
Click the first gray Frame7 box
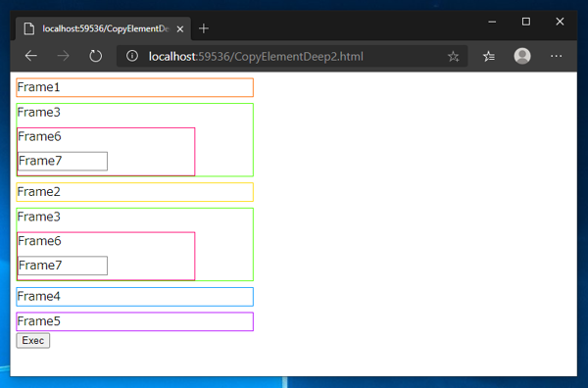(63, 161)
